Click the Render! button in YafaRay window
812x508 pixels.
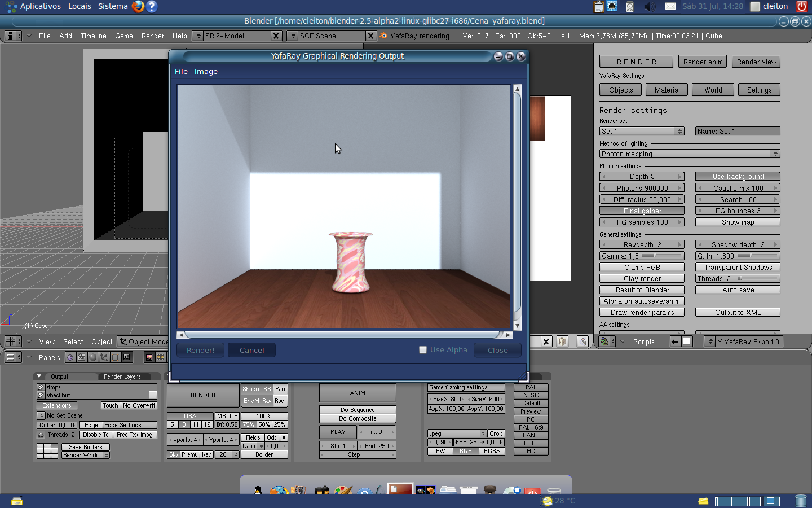(200, 350)
